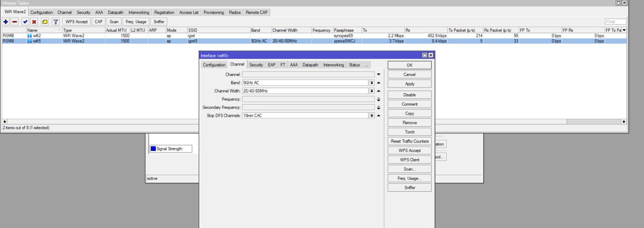Click Sniffer in Wireless Tables toolbar
Screen dimensions: 644x228
pyautogui.click(x=158, y=22)
